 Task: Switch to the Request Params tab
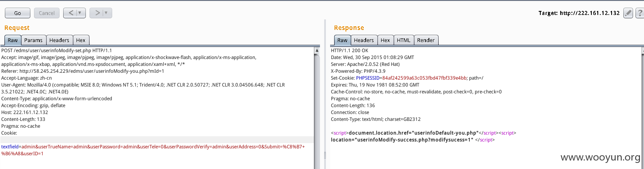pyautogui.click(x=33, y=40)
